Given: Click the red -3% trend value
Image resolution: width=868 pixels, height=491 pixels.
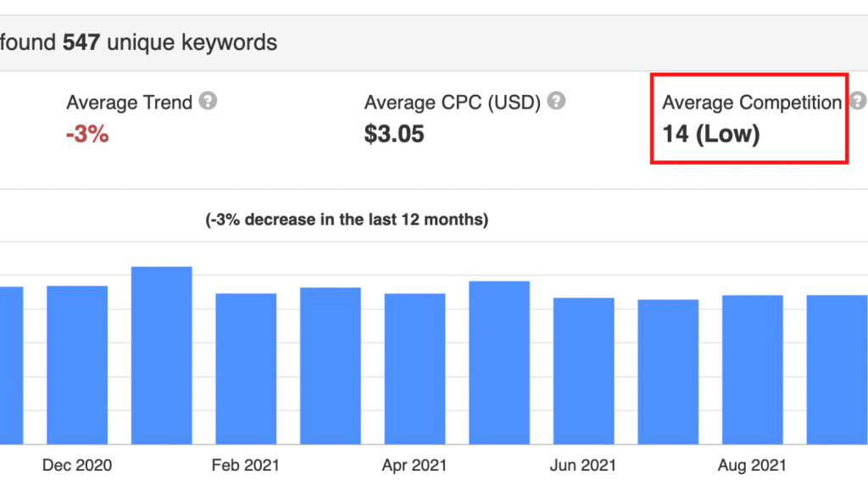Looking at the screenshot, I should click(x=87, y=134).
